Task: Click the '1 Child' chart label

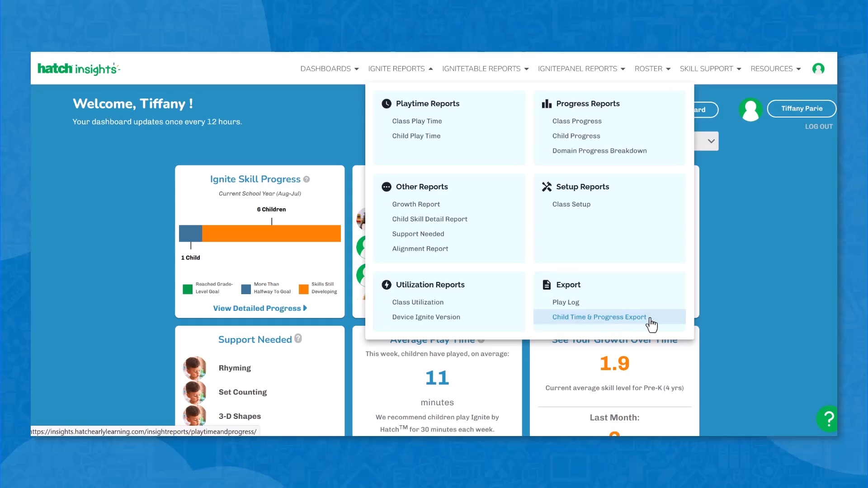Action: (x=190, y=258)
